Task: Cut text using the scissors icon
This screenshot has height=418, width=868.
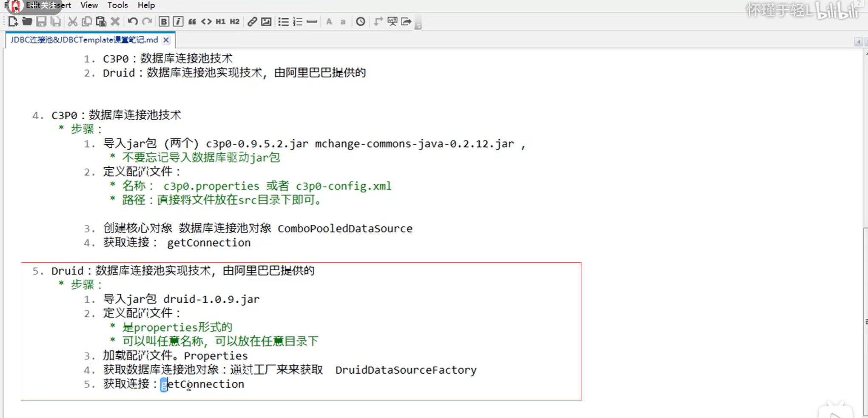Action: tap(73, 21)
